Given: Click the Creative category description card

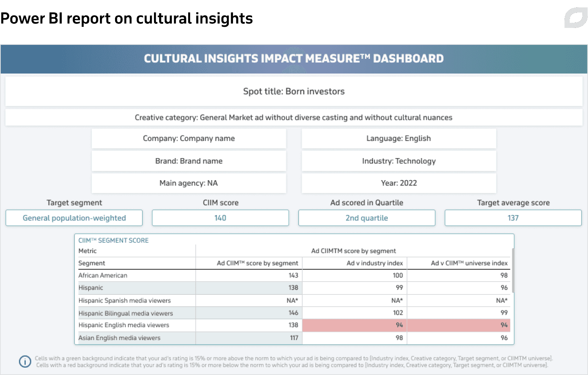Looking at the screenshot, I should 294,118.
